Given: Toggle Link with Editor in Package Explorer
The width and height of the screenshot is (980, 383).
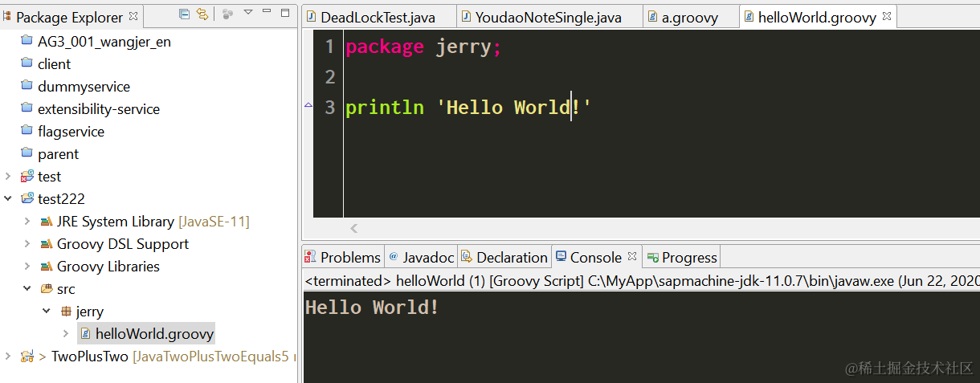Looking at the screenshot, I should (x=202, y=14).
